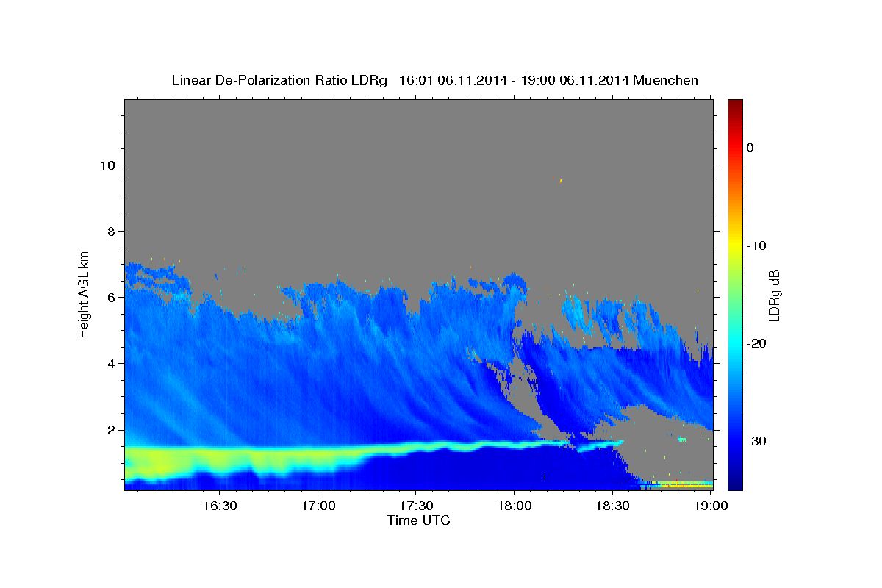This screenshot has height=588, width=882.
Task: Click the yellow-green melting layer near 16:15
Action: click(171, 463)
